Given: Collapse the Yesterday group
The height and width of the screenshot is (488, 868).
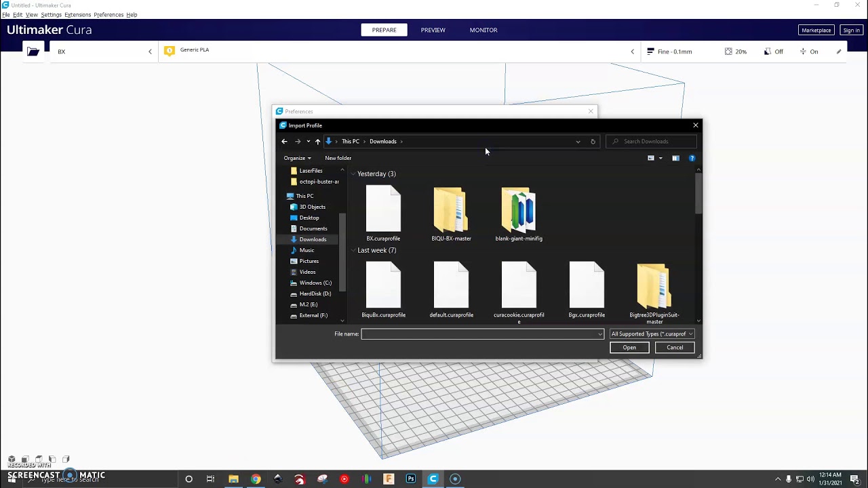Looking at the screenshot, I should pyautogui.click(x=353, y=174).
